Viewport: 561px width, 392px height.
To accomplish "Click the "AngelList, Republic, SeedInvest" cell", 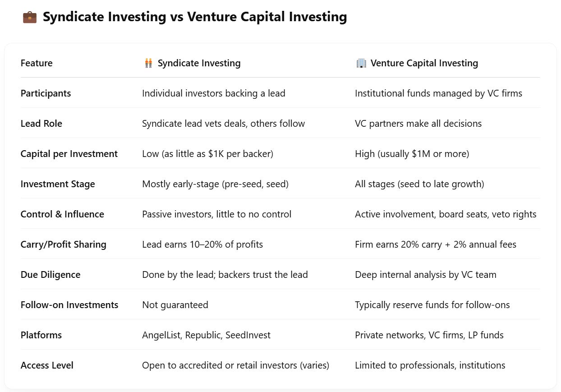I will coord(206,335).
